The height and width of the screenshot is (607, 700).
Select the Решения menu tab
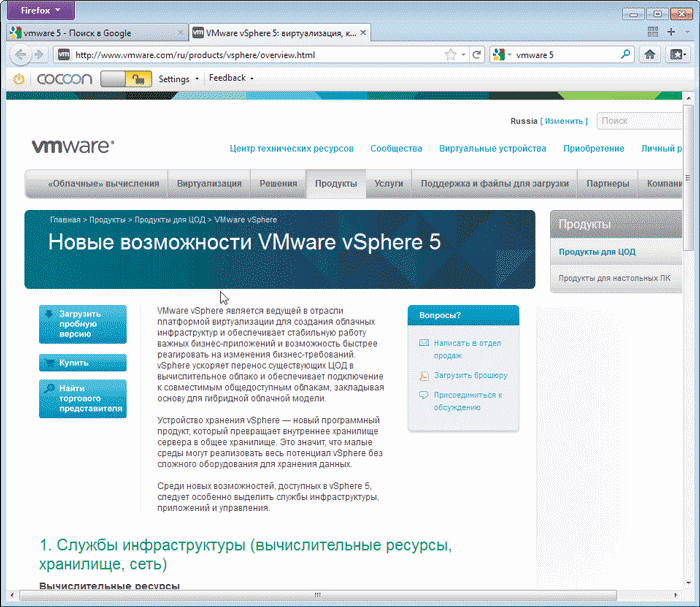(278, 183)
